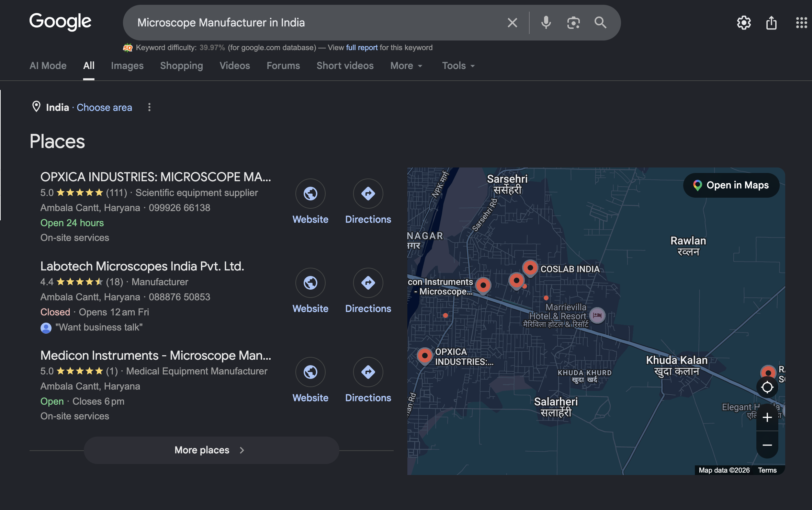Open the Terms link on the map
The image size is (812, 510).
coord(767,470)
